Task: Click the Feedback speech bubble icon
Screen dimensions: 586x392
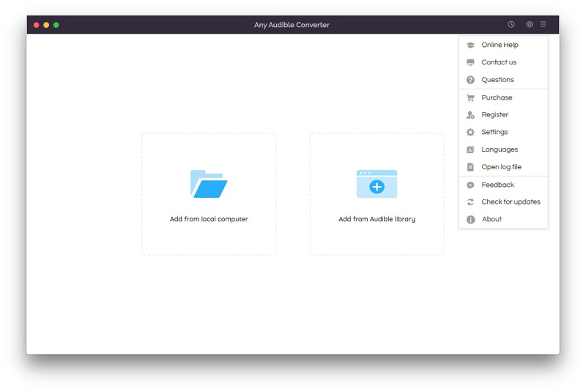Action: pos(470,185)
